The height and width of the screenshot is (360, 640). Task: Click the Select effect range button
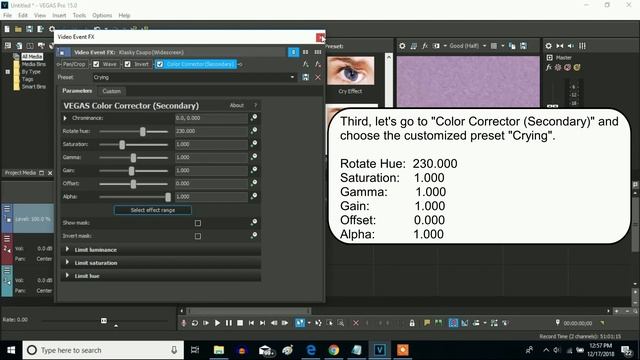pos(153,210)
